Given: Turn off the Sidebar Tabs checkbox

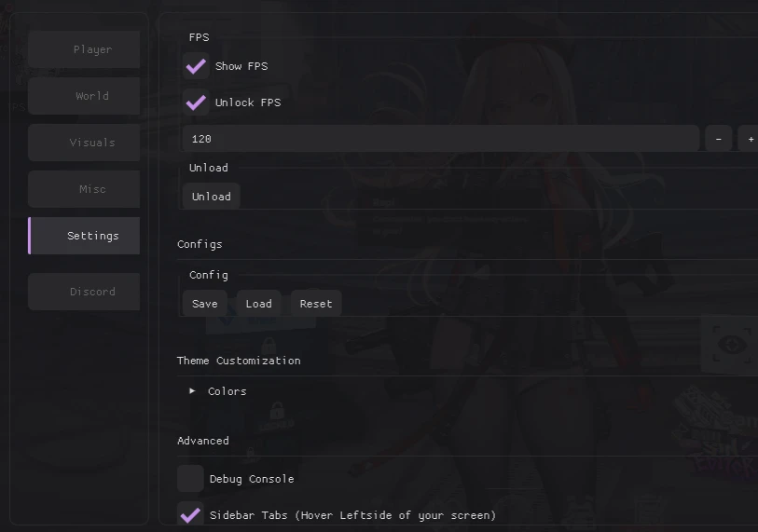Looking at the screenshot, I should [x=190, y=514].
